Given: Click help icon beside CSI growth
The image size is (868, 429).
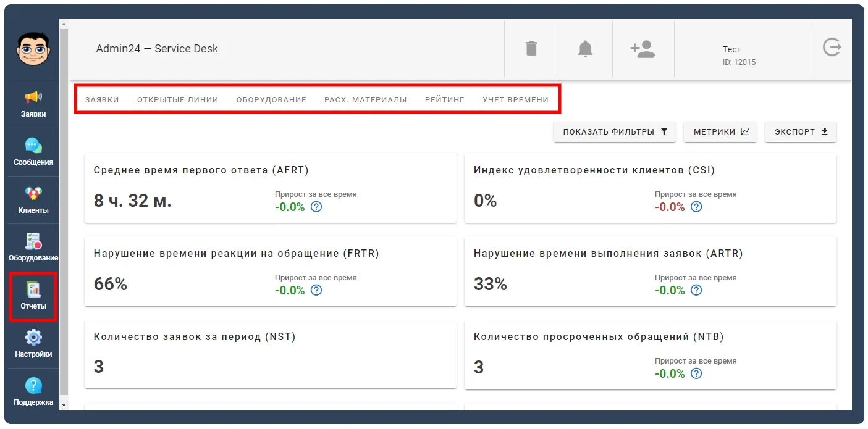Looking at the screenshot, I should [x=696, y=207].
